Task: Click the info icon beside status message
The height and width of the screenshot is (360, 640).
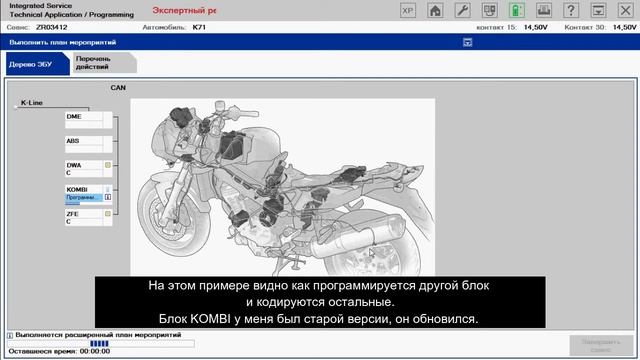Action: [x=10, y=335]
